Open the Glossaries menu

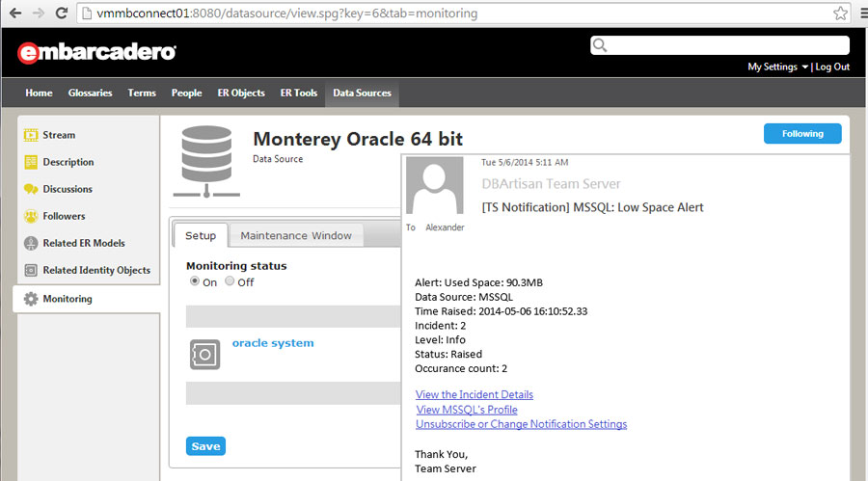point(91,93)
